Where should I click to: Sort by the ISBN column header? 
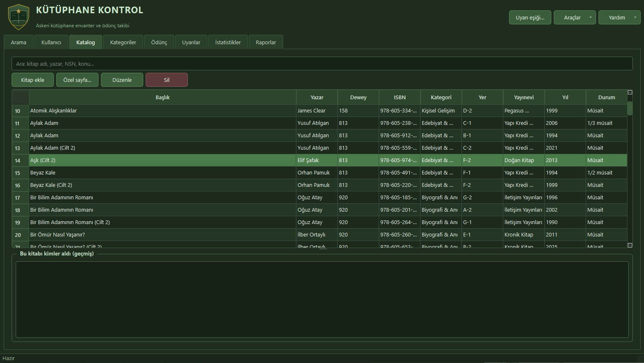pos(400,97)
